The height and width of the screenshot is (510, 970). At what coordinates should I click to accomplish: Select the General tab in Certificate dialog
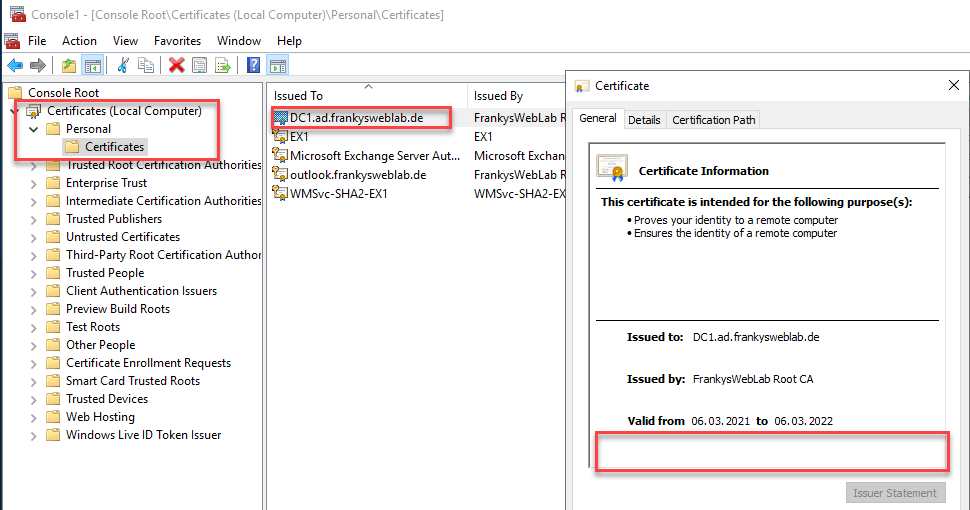coord(598,118)
